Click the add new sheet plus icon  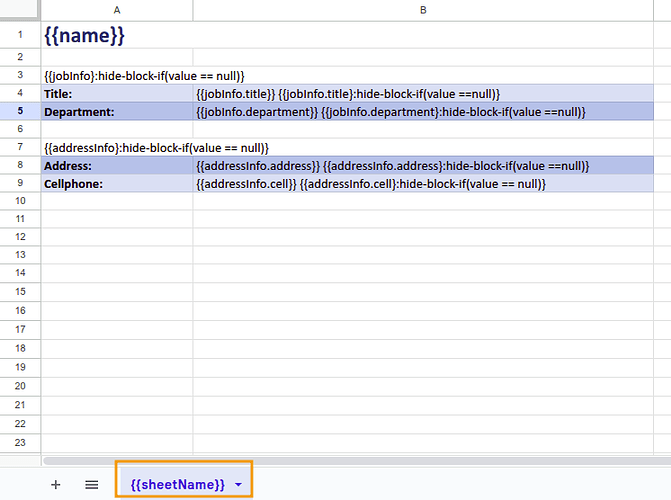[55, 484]
